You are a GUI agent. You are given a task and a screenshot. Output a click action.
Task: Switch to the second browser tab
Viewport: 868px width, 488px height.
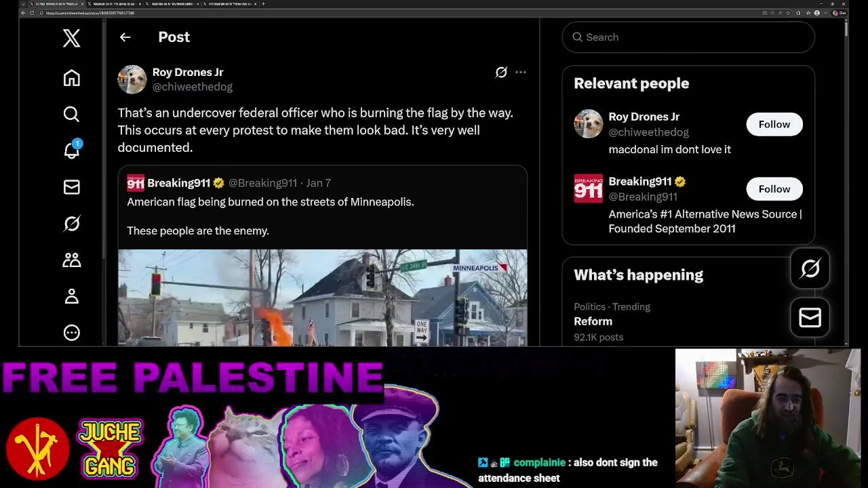click(x=114, y=4)
